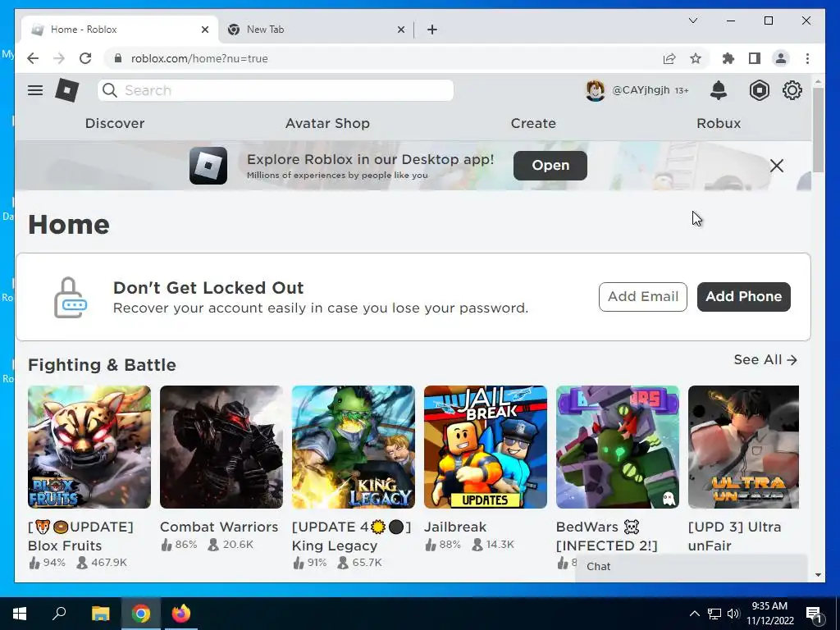This screenshot has height=630, width=840.
Task: Open the taskbar volume control
Action: point(733,614)
